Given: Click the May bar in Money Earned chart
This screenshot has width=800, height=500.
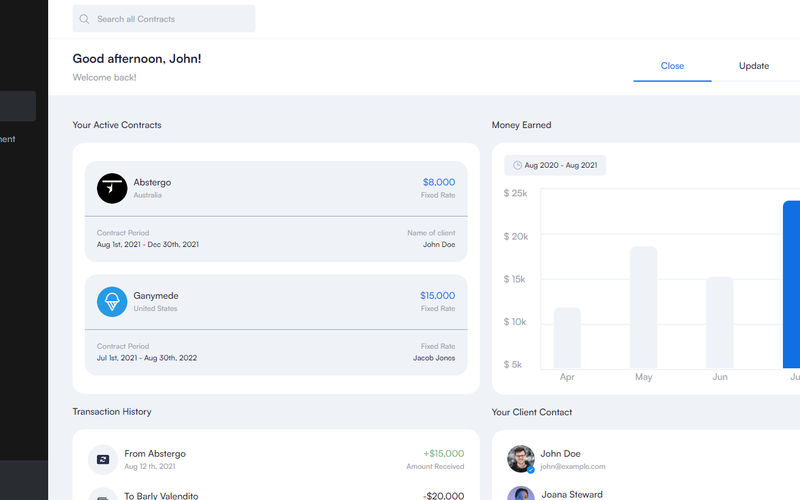Looking at the screenshot, I should pos(643,307).
